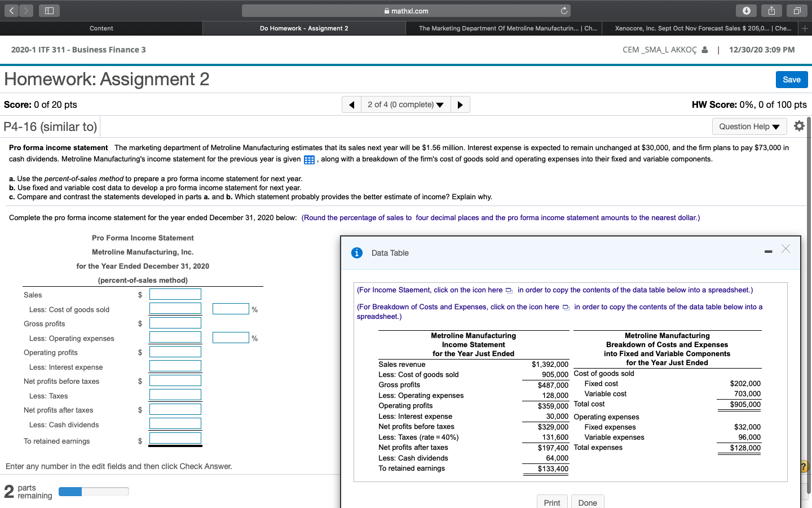Open the income statement data table icon
The height and width of the screenshot is (508, 812).
pyautogui.click(x=309, y=160)
